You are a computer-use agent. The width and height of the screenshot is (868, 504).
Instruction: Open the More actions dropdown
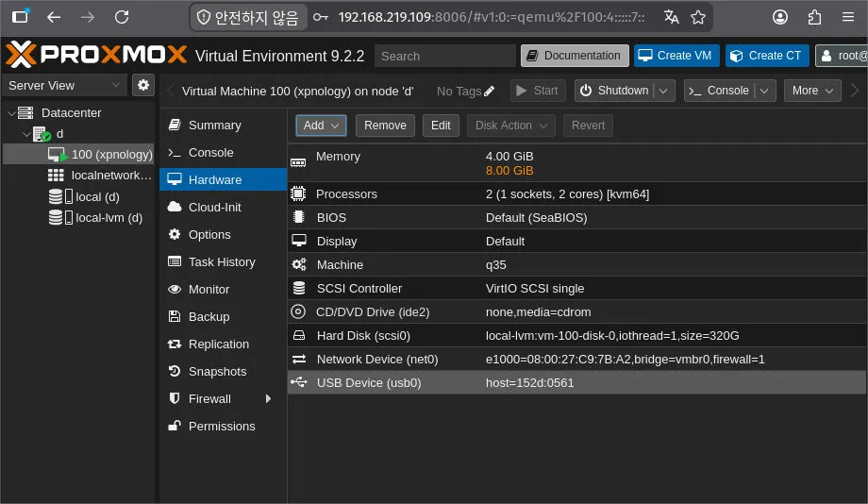click(x=812, y=91)
